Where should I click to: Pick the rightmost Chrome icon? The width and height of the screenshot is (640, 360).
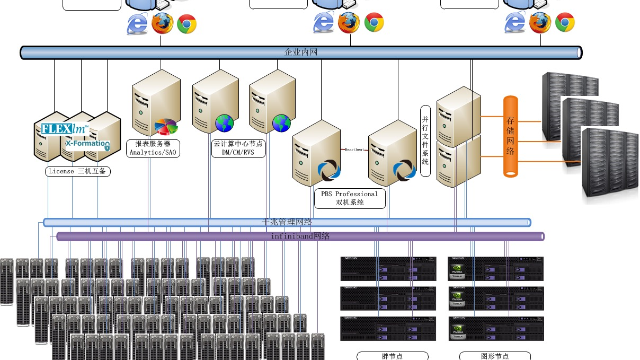click(x=565, y=22)
